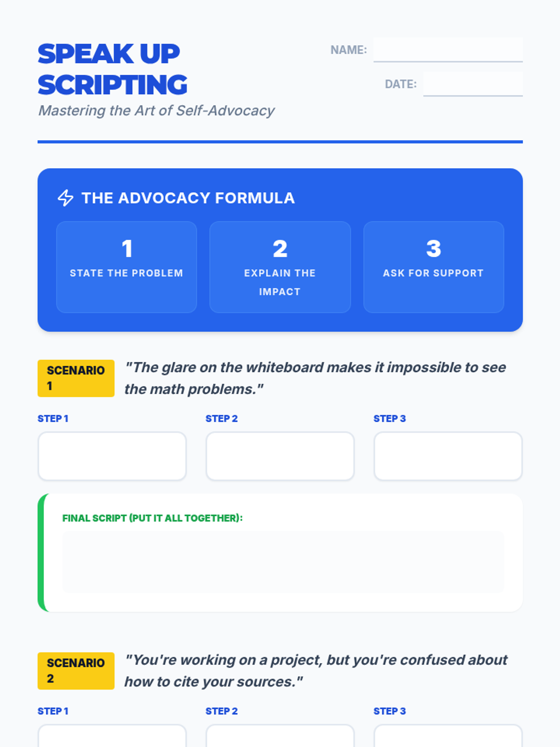
Task: Click the Speak Up Scripting title
Action: click(112, 69)
